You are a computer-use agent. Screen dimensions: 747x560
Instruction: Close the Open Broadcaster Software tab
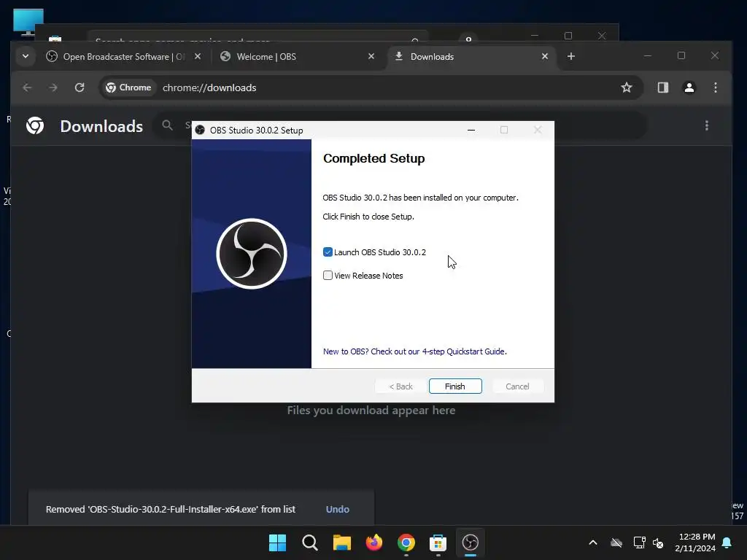198,57
